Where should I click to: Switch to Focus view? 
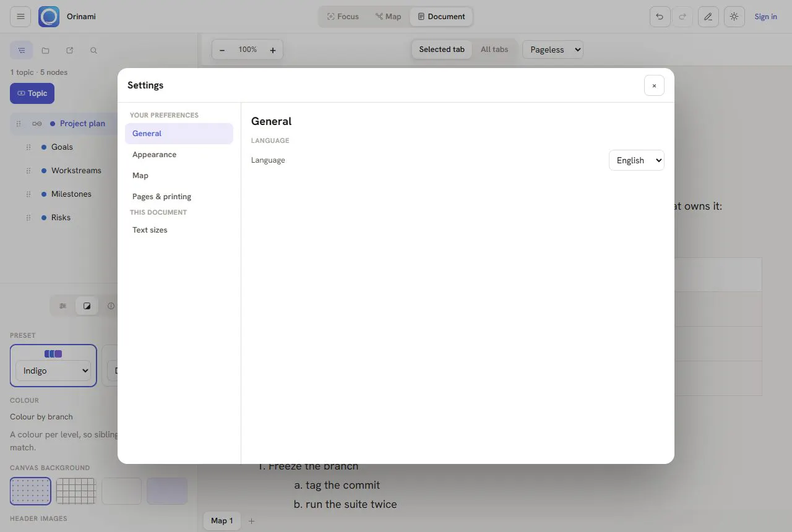[343, 17]
